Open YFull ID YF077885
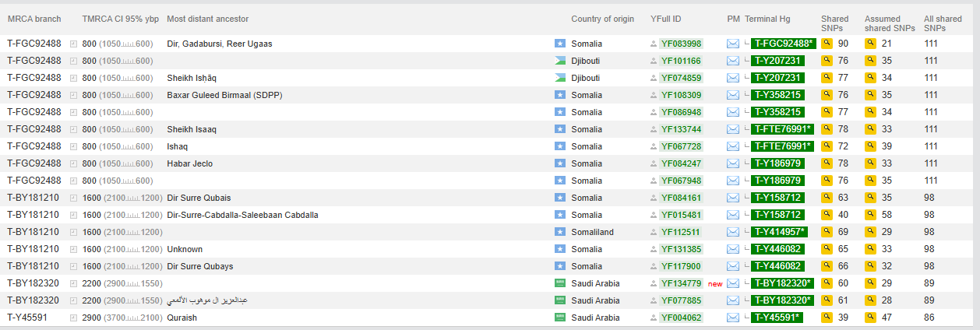Screen dimensions: 980x330 pyautogui.click(x=681, y=300)
